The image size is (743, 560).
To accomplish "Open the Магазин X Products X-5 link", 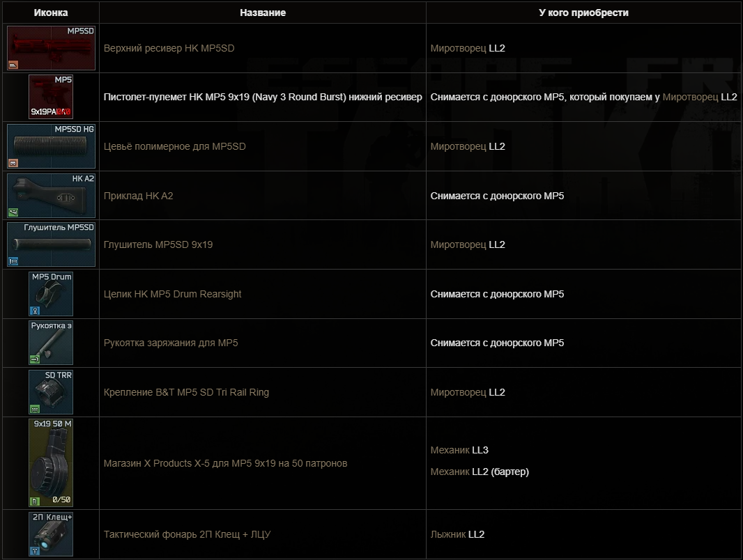I will (x=225, y=463).
